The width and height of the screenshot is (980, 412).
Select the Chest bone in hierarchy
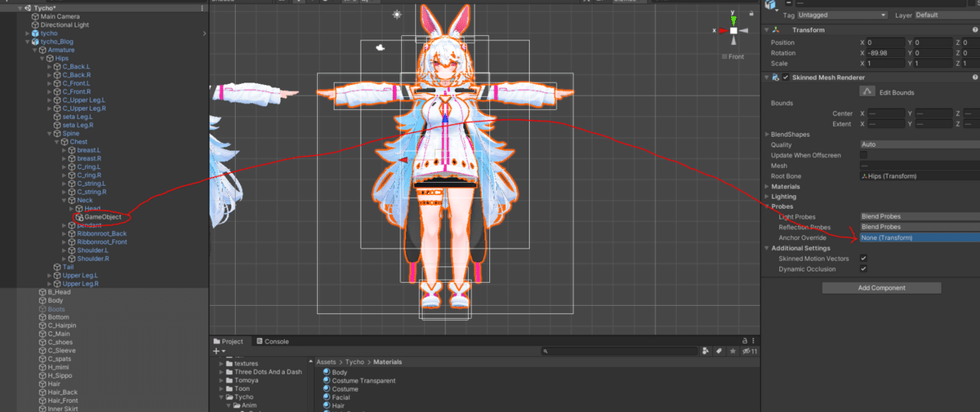click(x=78, y=142)
